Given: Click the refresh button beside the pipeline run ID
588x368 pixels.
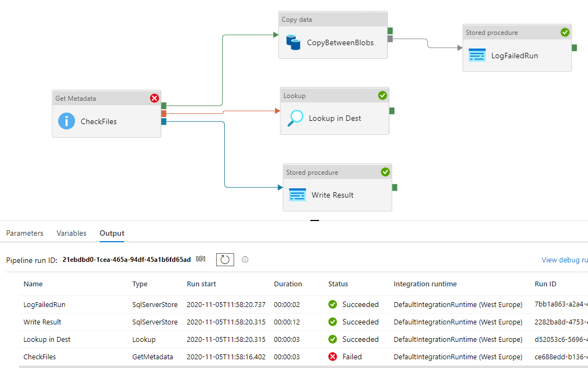Looking at the screenshot, I should 225,260.
